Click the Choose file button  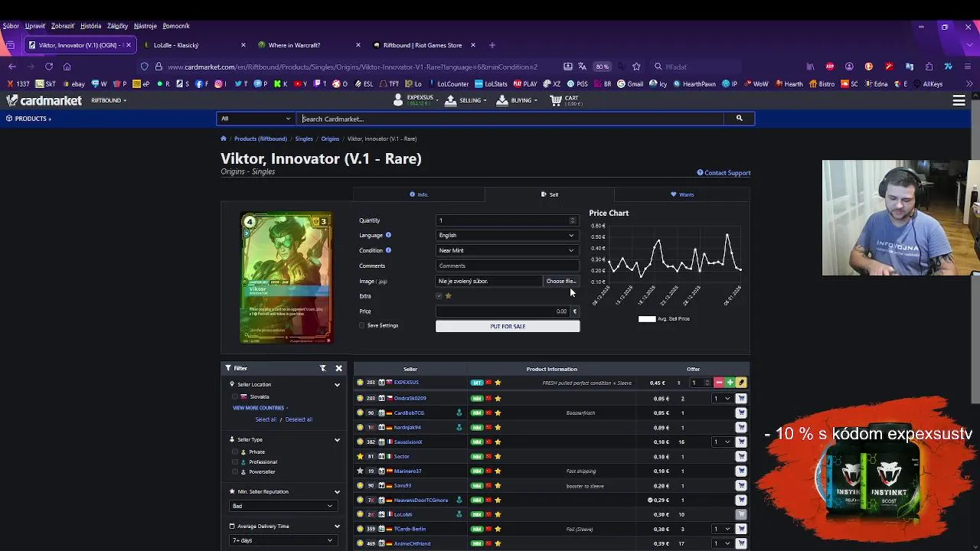coord(560,281)
